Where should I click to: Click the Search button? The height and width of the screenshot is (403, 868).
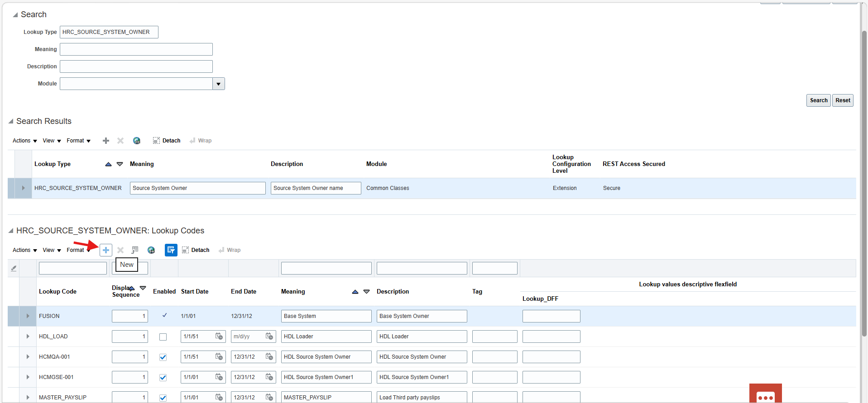(818, 100)
